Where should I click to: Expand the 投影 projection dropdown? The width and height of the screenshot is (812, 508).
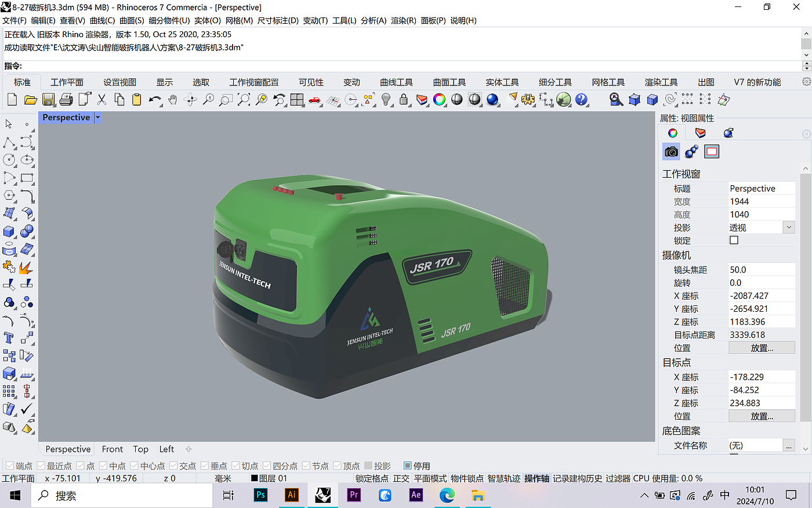(789, 228)
